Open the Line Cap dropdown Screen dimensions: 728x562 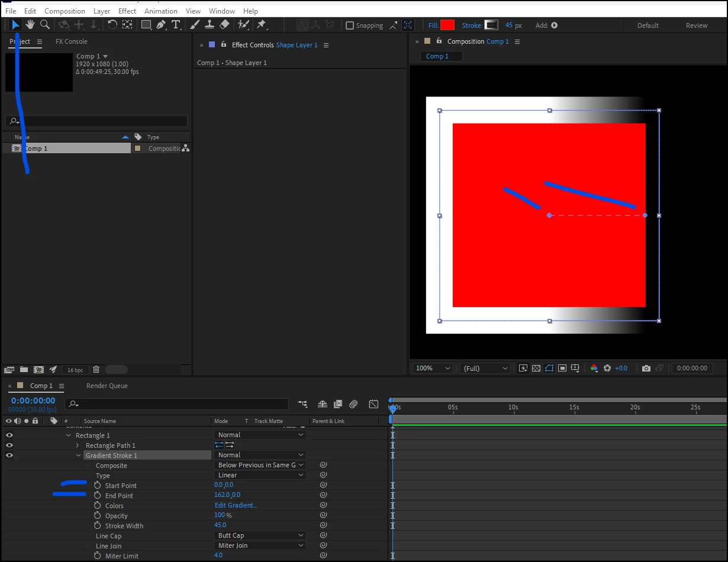[260, 535]
